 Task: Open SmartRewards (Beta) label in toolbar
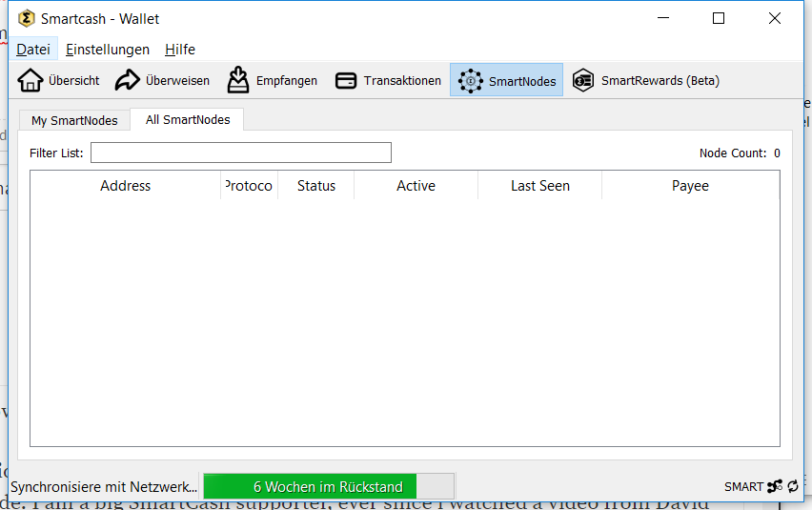click(660, 80)
